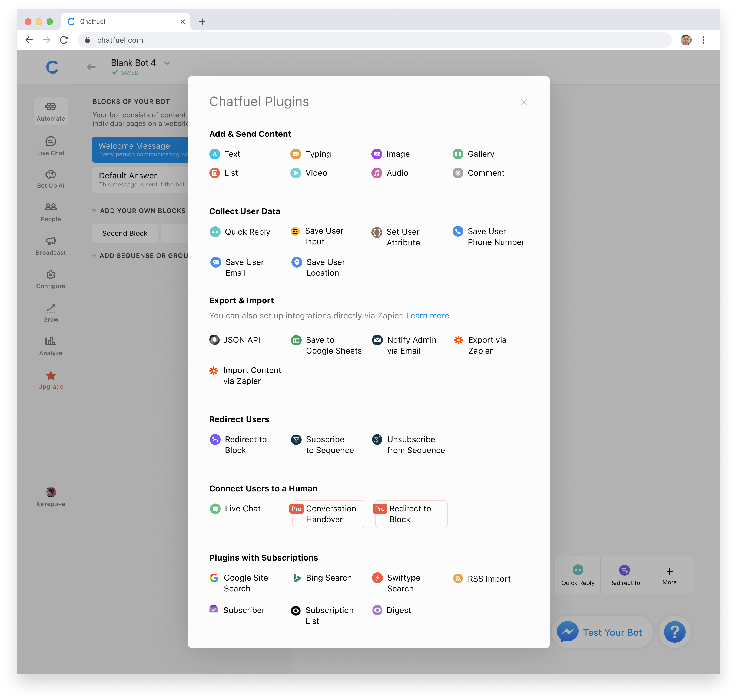The image size is (737, 700).
Task: Collapse the ADD YOUR OWN BLOCKS section
Action: (94, 211)
